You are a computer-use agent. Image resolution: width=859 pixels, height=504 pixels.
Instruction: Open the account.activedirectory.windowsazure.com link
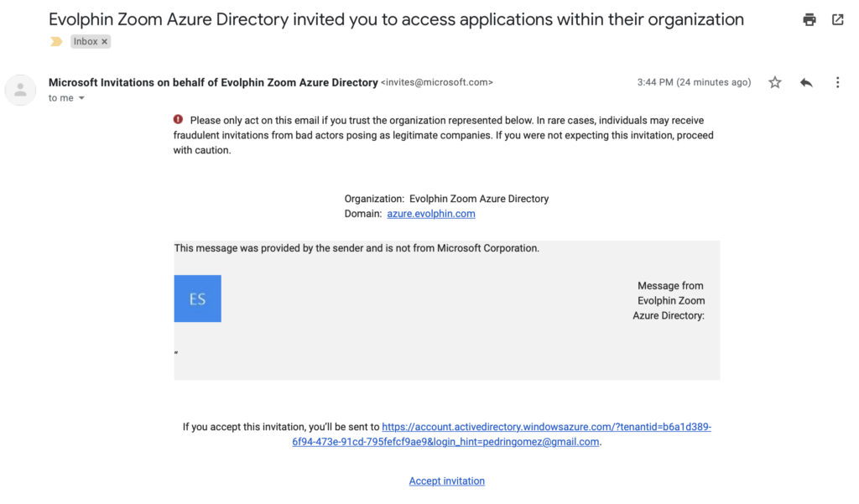(x=502, y=434)
